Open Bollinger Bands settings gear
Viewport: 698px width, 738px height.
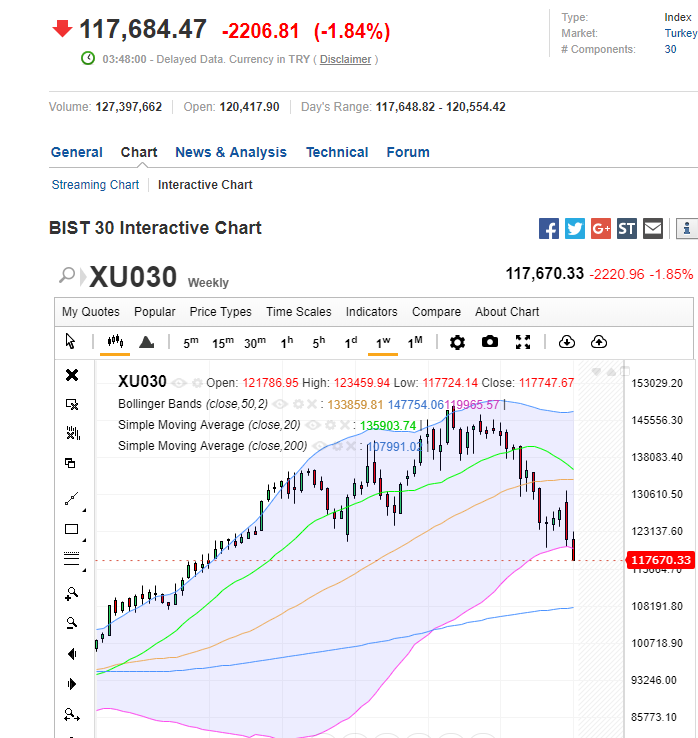pyautogui.click(x=298, y=404)
